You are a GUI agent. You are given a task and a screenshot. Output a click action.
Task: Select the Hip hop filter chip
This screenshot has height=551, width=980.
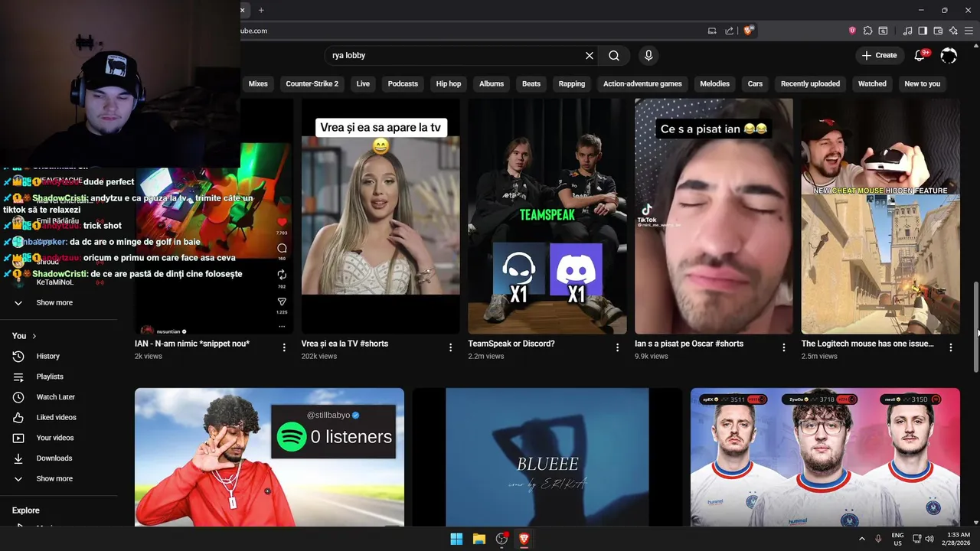click(449, 83)
